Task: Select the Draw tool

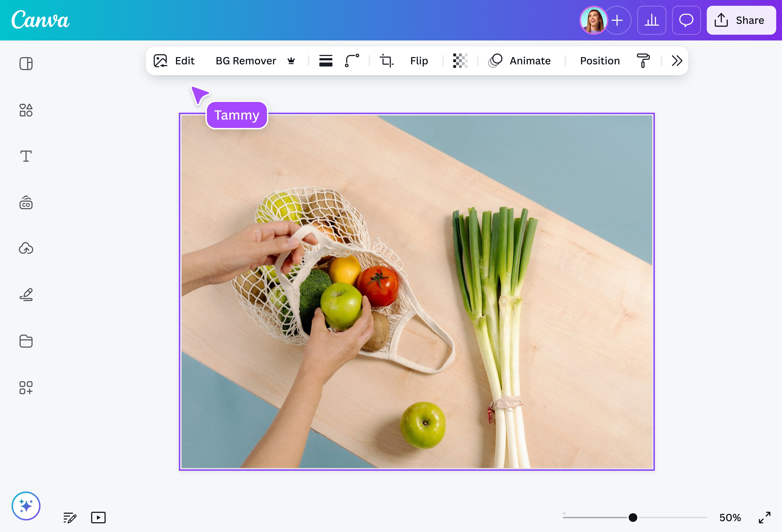Action: pos(26,295)
